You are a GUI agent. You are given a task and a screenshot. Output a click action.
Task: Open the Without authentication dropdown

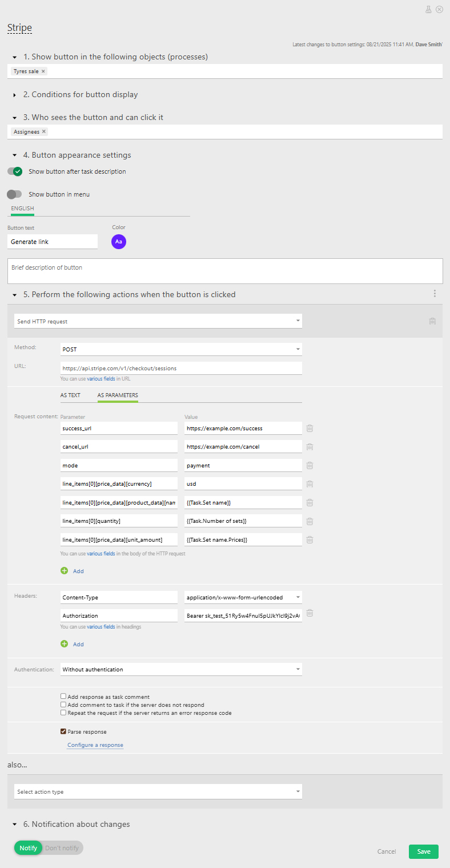pyautogui.click(x=181, y=669)
